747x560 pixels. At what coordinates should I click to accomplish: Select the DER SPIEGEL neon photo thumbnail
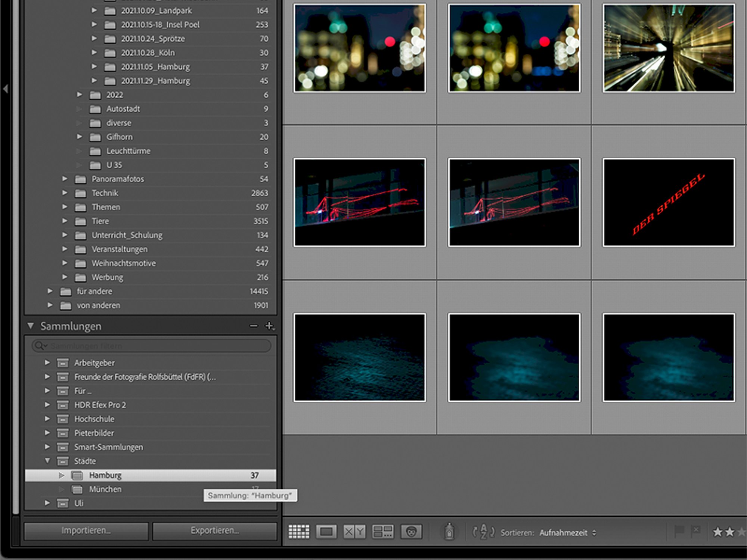click(x=669, y=202)
